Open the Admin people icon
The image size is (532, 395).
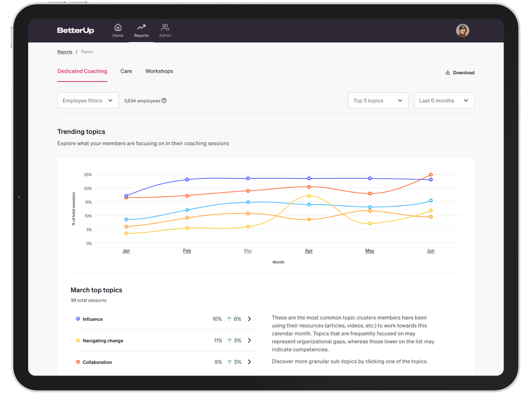[165, 28]
